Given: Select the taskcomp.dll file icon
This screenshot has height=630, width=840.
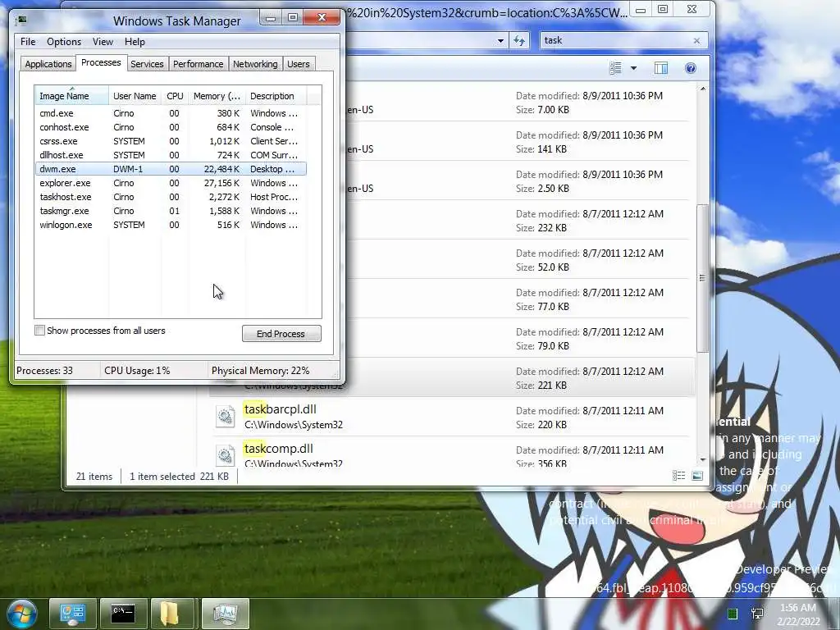Looking at the screenshot, I should 226,455.
